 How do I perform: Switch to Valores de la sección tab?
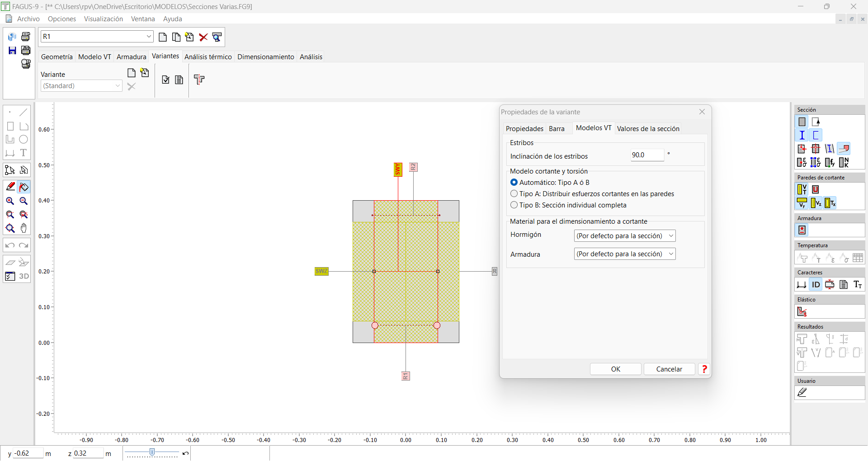point(648,129)
